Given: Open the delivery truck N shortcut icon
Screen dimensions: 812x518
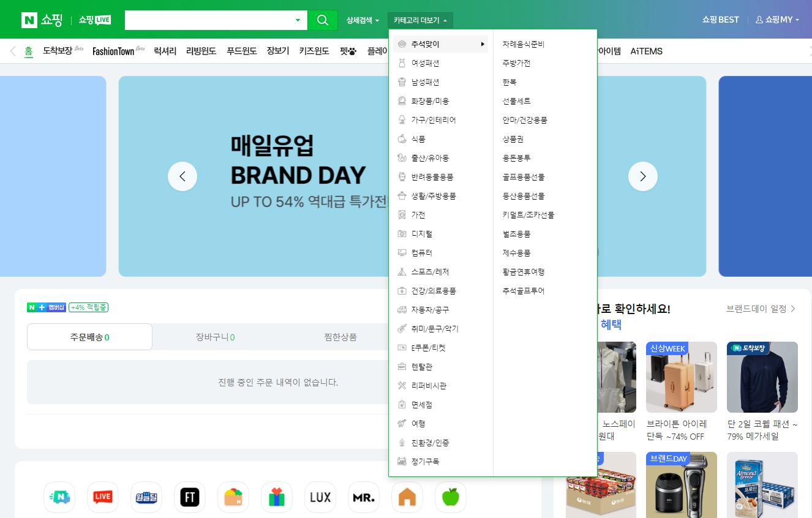Looking at the screenshot, I should coord(59,497).
